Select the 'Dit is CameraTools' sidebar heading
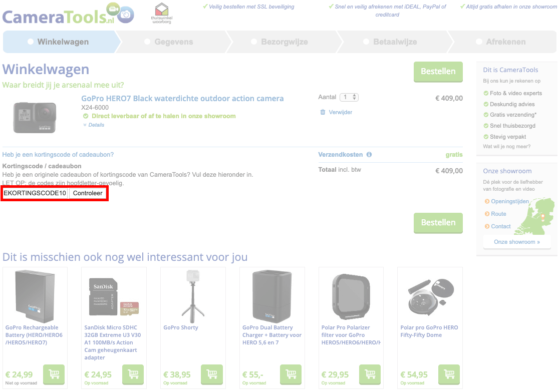This screenshot has height=392, width=560. pyautogui.click(x=510, y=70)
